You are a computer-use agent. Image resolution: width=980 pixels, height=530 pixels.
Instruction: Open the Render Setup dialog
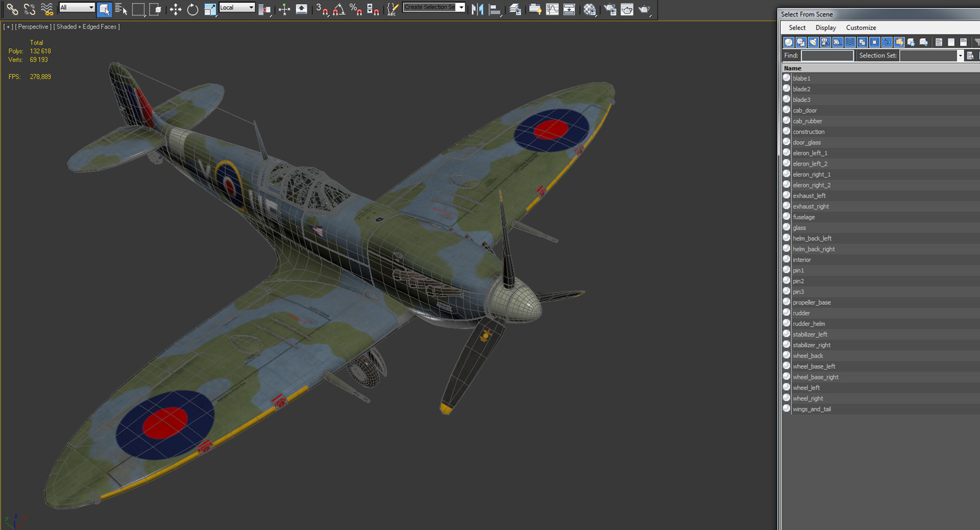610,9
